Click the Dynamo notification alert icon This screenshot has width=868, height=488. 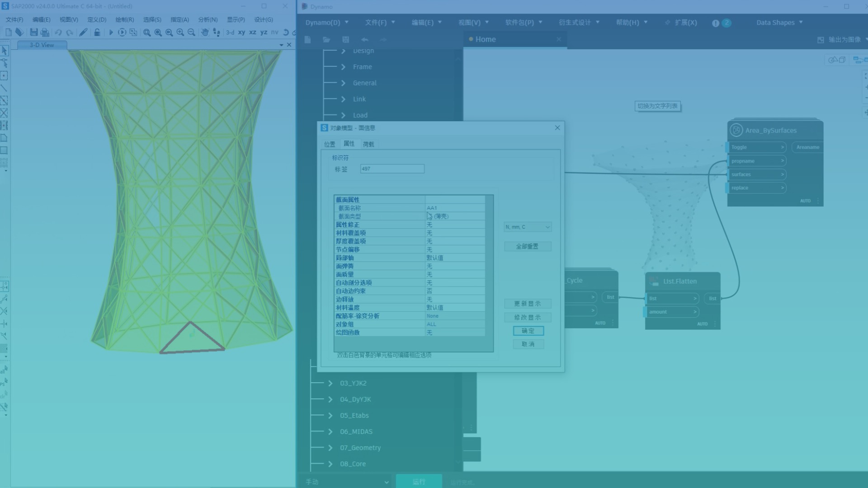(716, 23)
